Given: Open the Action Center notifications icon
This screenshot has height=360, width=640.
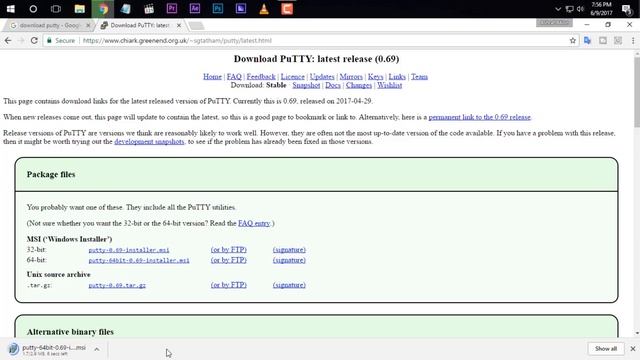Looking at the screenshot, I should pos(627,9).
